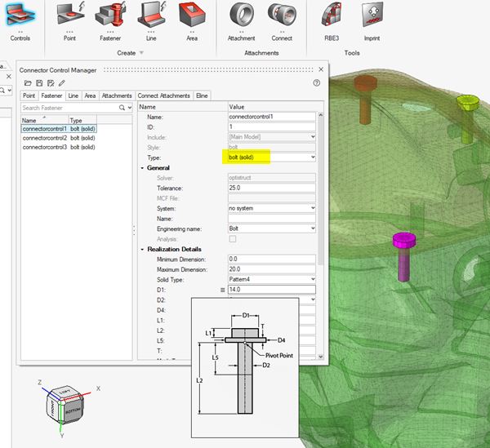Switch to the Eline tab
This screenshot has width=490, height=448.
202,96
